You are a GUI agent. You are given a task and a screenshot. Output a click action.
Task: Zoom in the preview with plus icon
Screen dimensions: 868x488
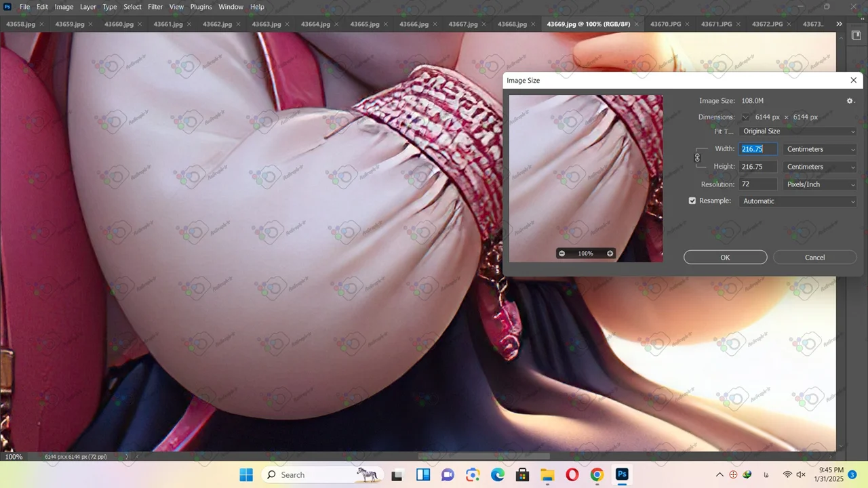[610, 253]
